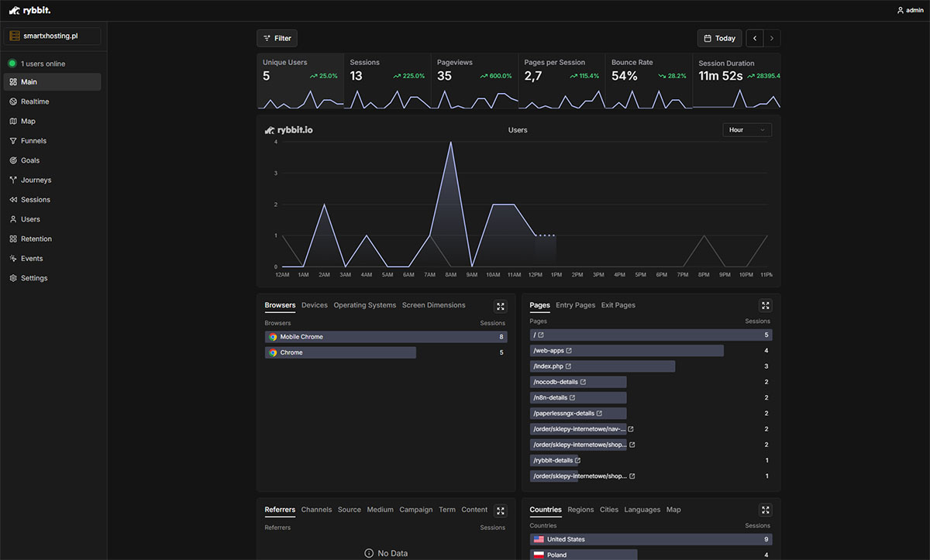Click the Filter button
The height and width of the screenshot is (560, 930).
click(x=277, y=38)
